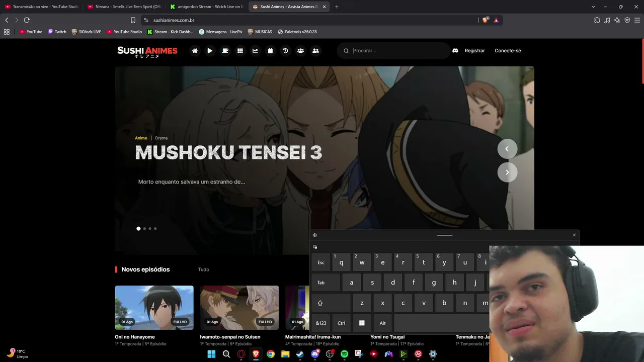Open the browser hamburger menu

tap(637, 20)
